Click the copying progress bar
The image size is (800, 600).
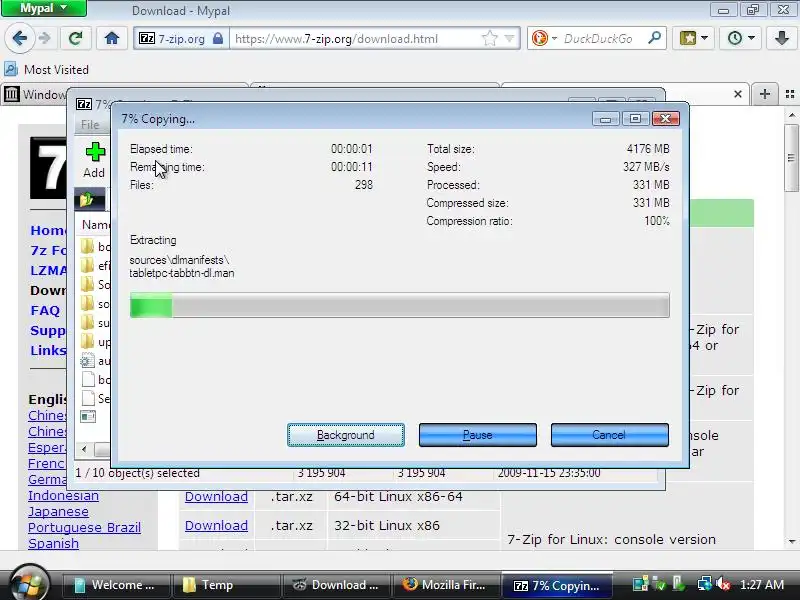point(399,305)
